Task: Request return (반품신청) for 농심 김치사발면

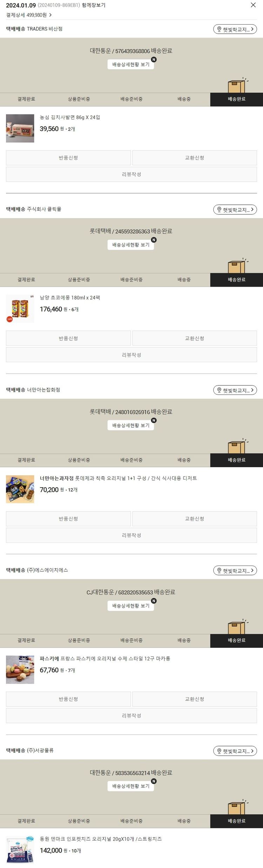Action: tap(68, 158)
